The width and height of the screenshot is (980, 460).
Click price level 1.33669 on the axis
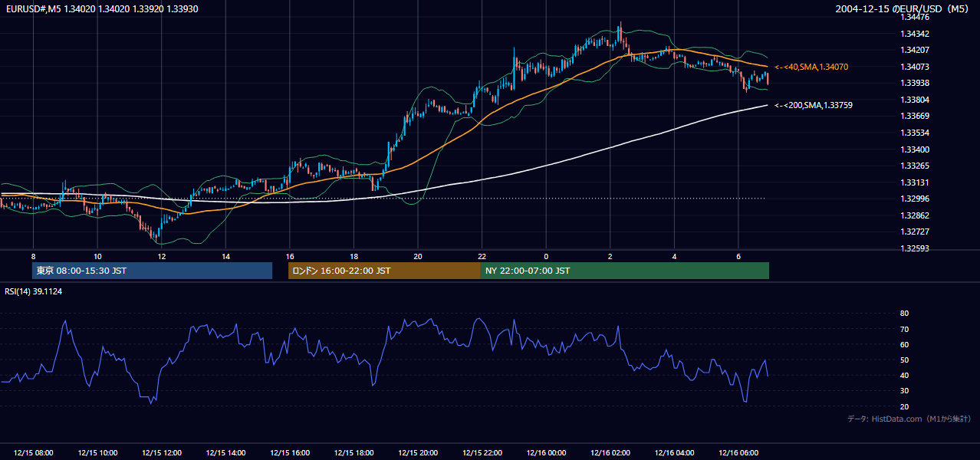[x=915, y=116]
